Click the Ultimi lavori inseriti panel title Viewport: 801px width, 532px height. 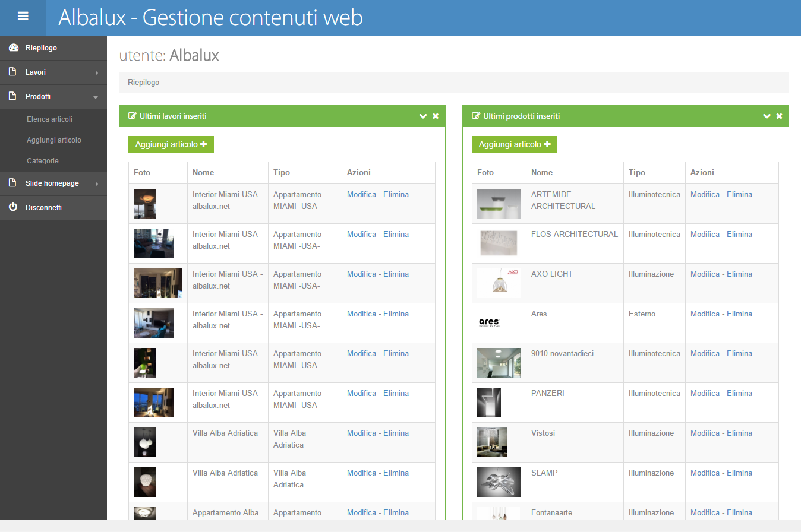coord(173,116)
